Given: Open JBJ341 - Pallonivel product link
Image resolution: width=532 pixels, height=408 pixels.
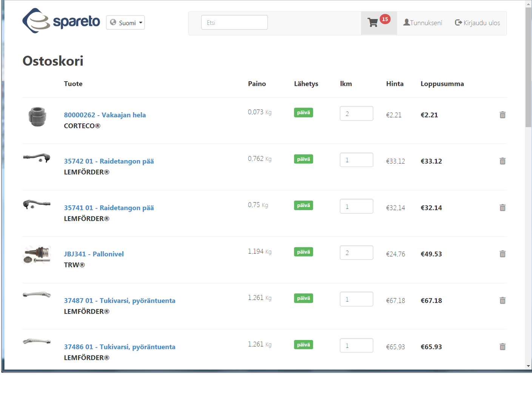Looking at the screenshot, I should point(94,254).
